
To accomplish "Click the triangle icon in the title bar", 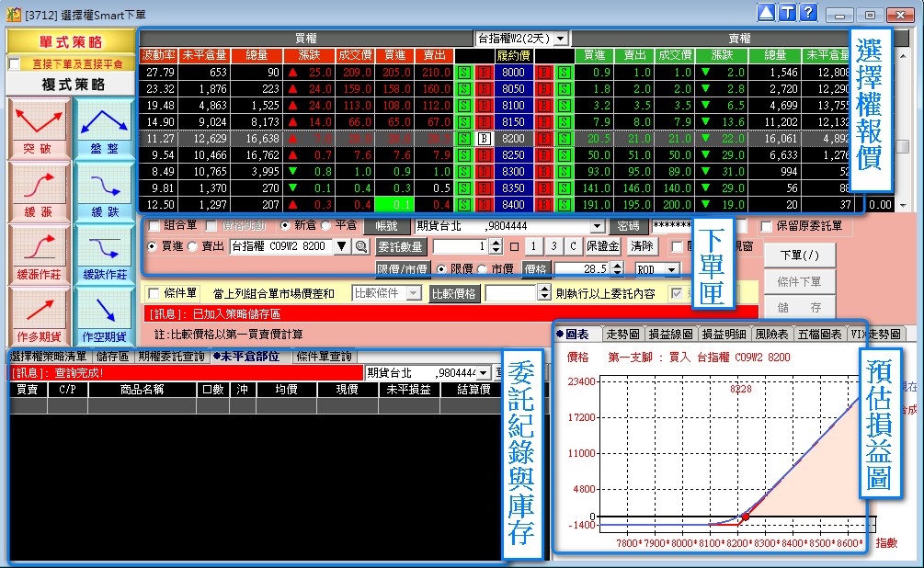I will [766, 12].
